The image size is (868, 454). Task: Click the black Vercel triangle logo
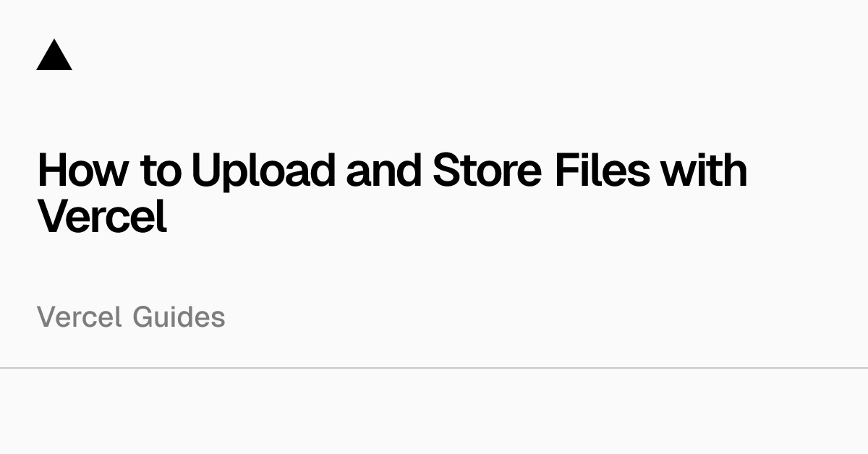coord(54,55)
